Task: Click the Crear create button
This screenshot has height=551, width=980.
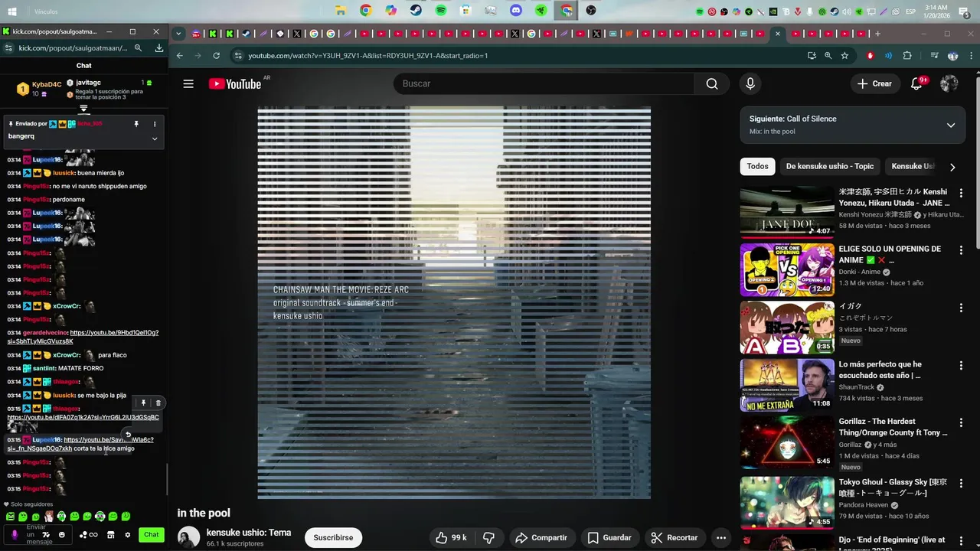Action: tap(875, 84)
